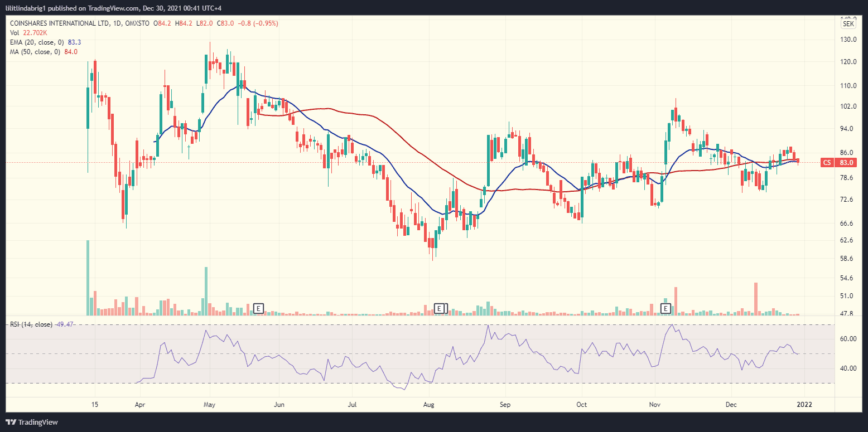Open the SEK currency unit button on price scale

(x=848, y=23)
